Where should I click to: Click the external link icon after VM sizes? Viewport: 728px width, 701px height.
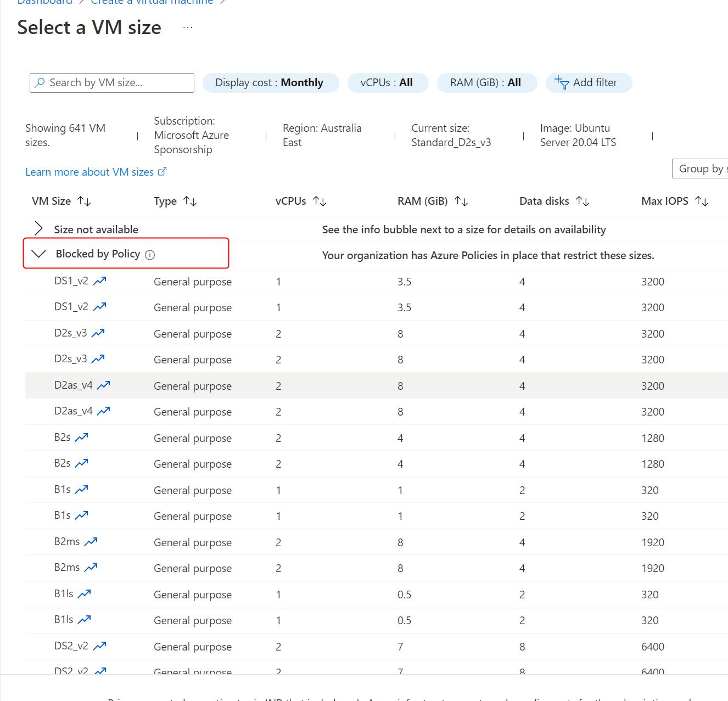tap(162, 171)
